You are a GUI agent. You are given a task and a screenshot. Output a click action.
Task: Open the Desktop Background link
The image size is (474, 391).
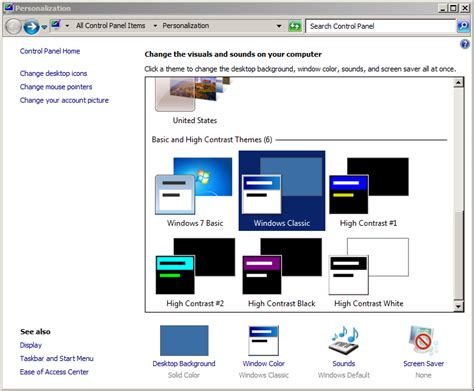[x=184, y=364]
